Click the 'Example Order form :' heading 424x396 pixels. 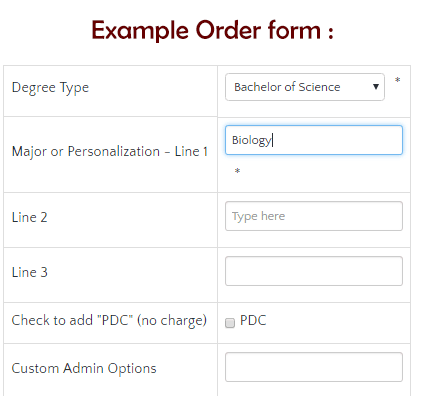[212, 30]
